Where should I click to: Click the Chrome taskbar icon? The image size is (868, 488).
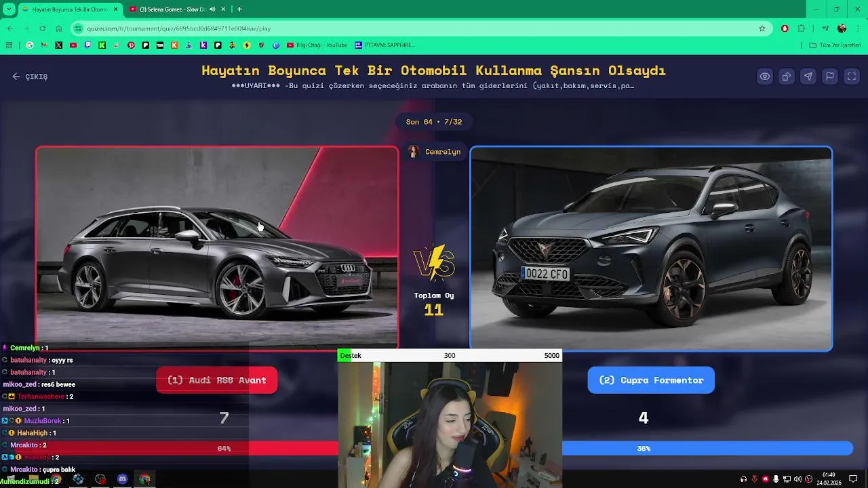(x=145, y=479)
